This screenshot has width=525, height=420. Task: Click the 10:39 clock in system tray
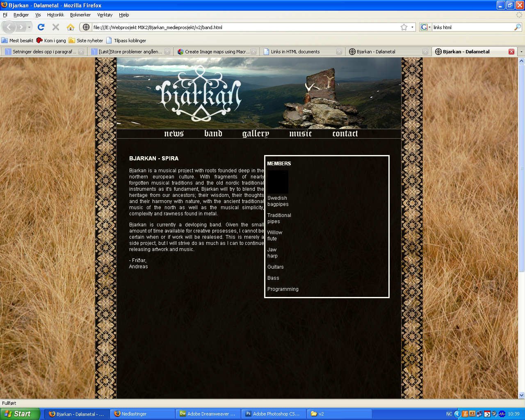coord(514,414)
